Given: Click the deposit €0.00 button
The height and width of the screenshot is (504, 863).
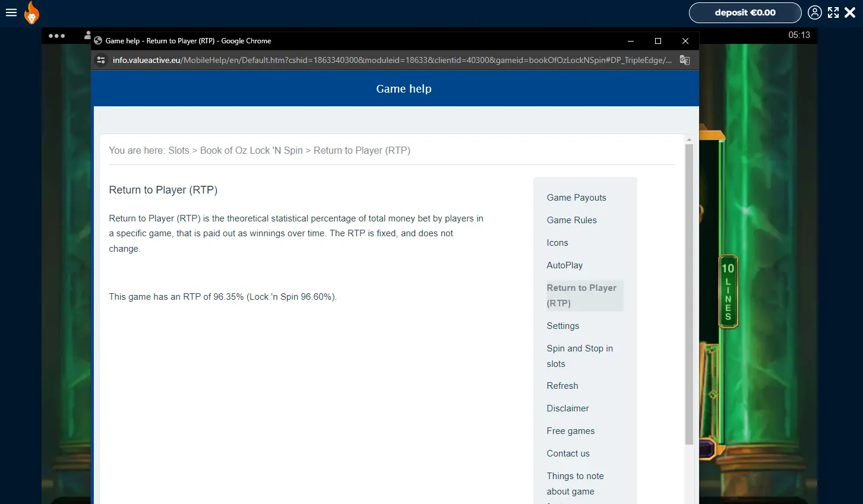Looking at the screenshot, I should [x=745, y=12].
